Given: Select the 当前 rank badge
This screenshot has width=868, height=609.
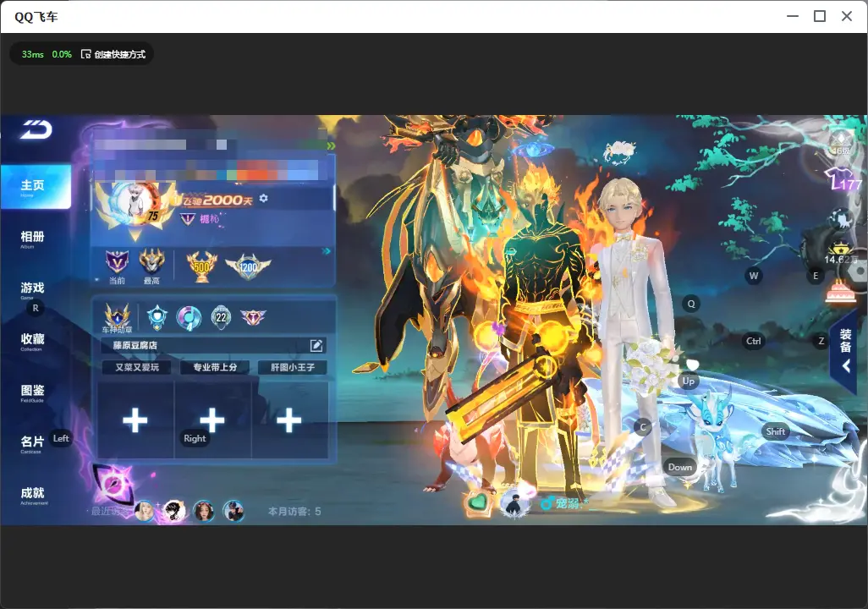Looking at the screenshot, I should pos(117,266).
